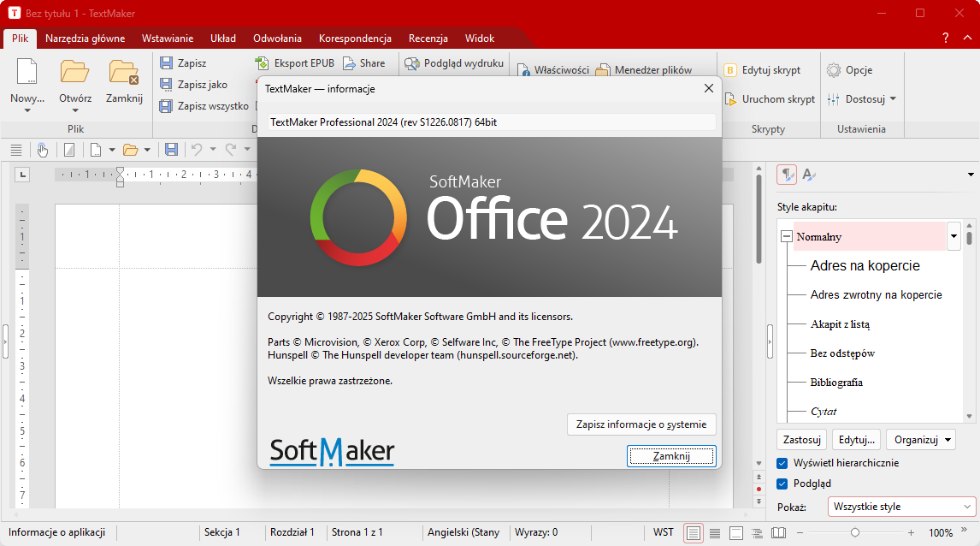Viewport: 980px width, 546px height.
Task: Expand the Otwórz dropdown arrow
Action: (x=75, y=110)
